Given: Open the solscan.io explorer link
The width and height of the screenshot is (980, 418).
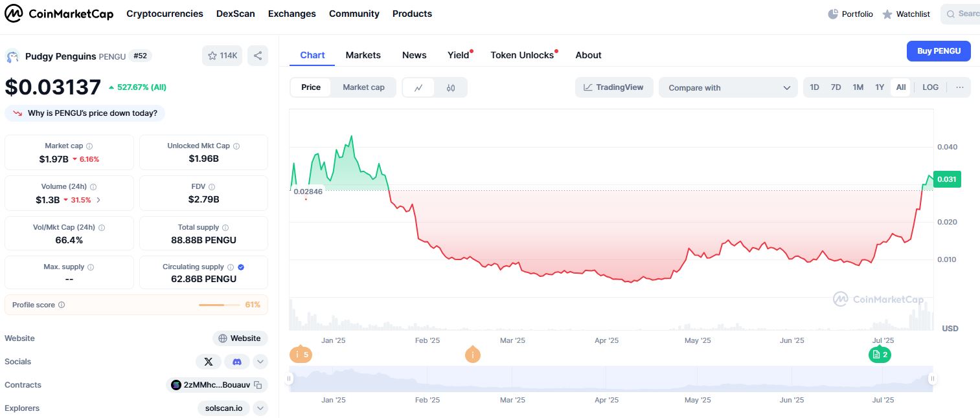Looking at the screenshot, I should (223, 408).
